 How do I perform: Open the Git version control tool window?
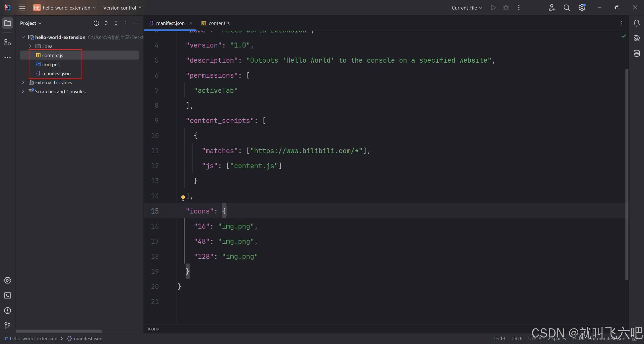tap(8, 326)
